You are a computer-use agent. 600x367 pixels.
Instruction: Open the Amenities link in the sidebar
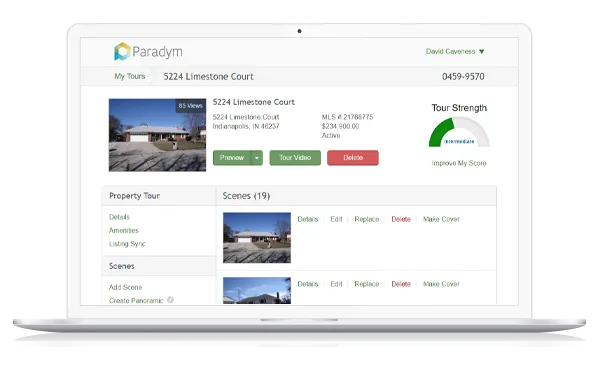[x=124, y=230]
